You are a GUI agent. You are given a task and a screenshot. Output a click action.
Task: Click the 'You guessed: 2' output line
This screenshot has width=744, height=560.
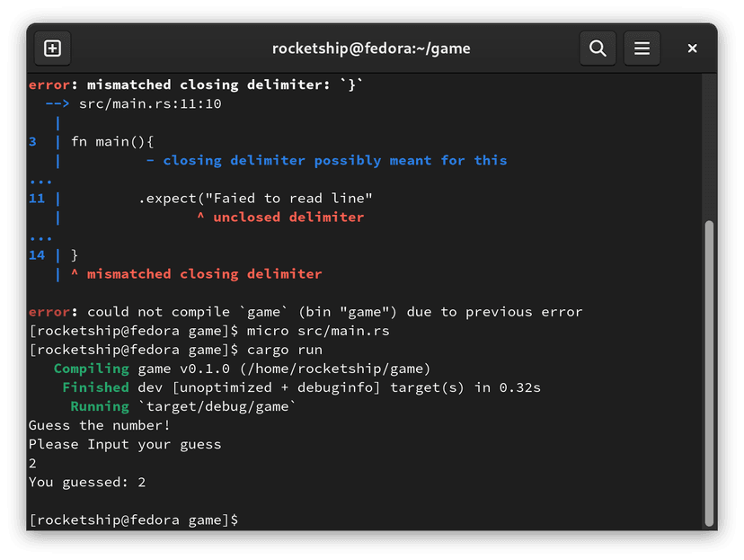pos(87,483)
